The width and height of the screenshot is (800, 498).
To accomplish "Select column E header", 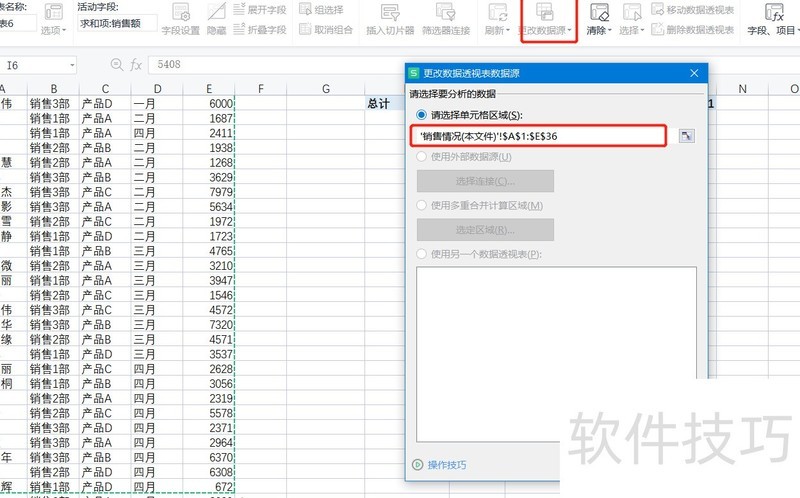I will (209, 89).
